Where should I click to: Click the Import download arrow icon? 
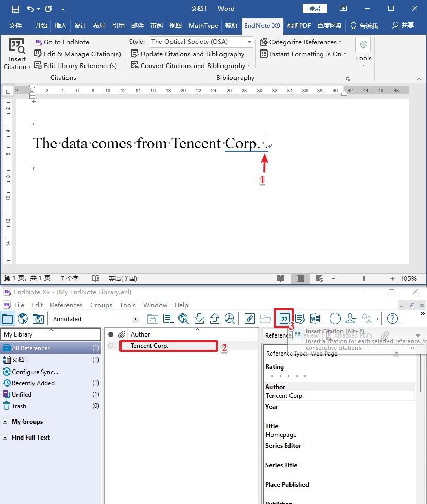click(x=199, y=319)
